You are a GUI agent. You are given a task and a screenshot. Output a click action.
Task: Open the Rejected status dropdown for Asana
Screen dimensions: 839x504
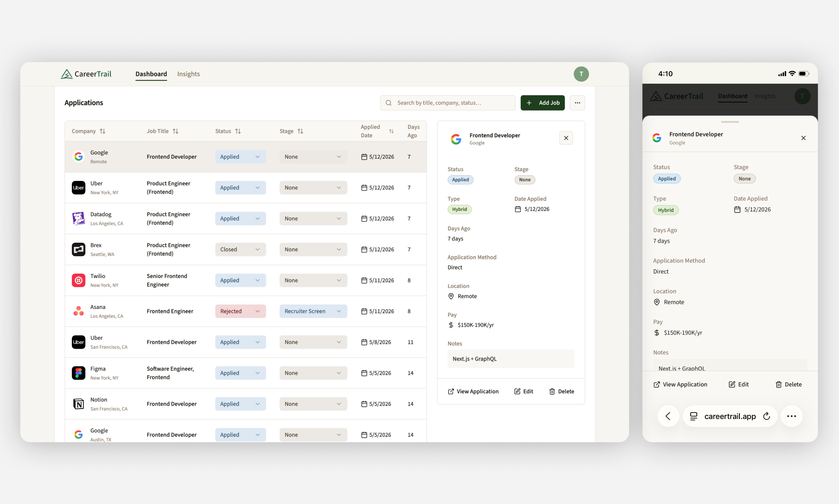coord(240,311)
